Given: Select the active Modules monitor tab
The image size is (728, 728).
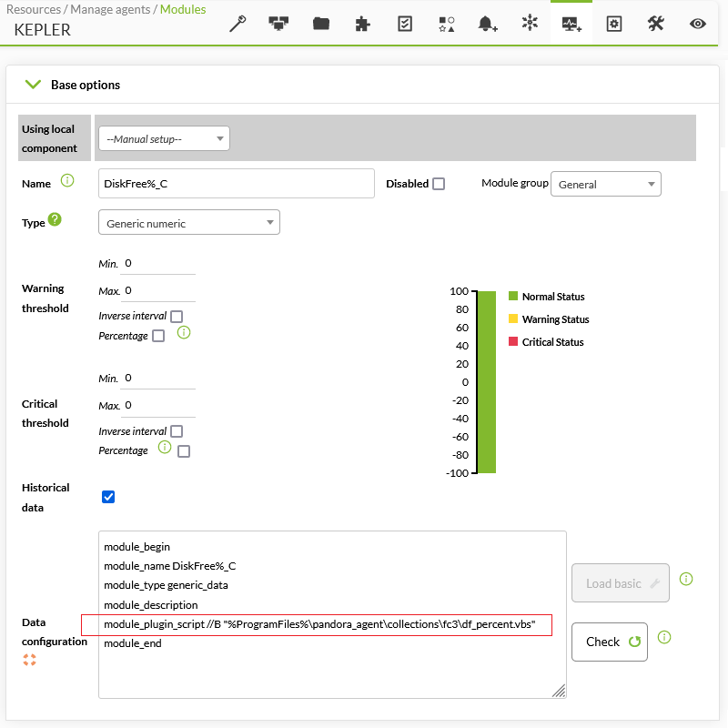Looking at the screenshot, I should coord(571,24).
